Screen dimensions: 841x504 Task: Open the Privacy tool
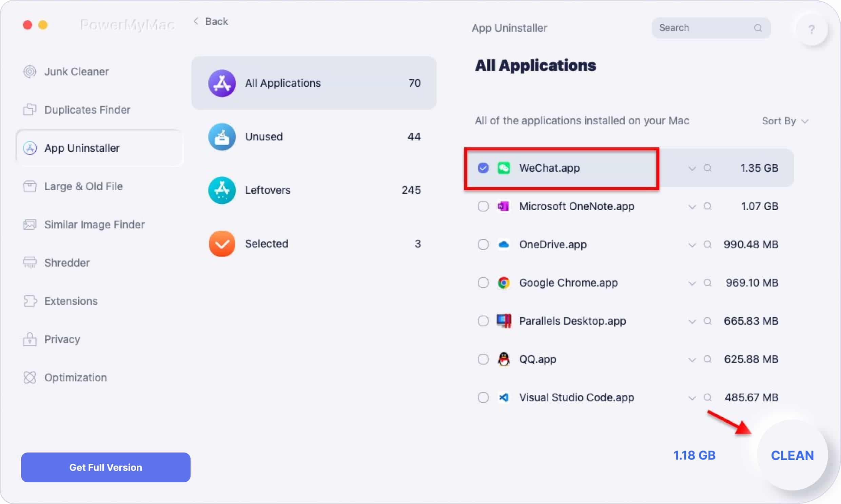click(x=62, y=339)
